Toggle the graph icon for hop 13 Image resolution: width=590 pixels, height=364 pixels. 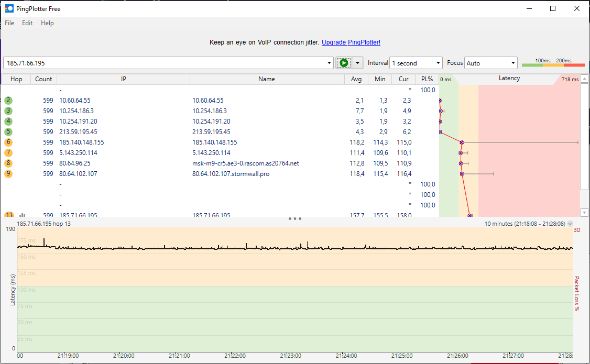tap(23, 215)
